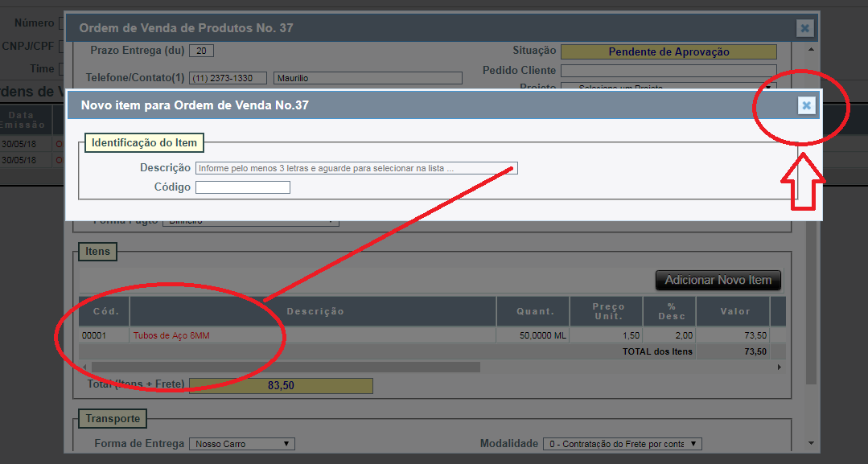Click the Valor column header
This screenshot has height=464, width=868.
click(734, 311)
